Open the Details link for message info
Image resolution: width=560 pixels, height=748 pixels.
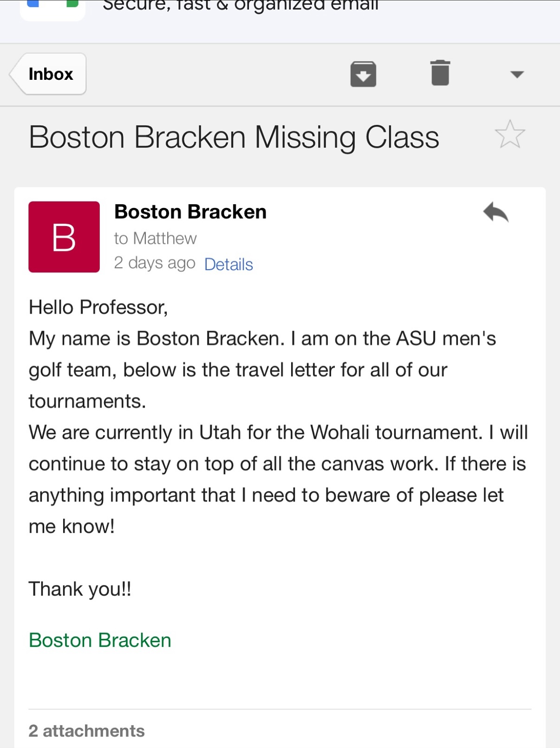click(228, 264)
